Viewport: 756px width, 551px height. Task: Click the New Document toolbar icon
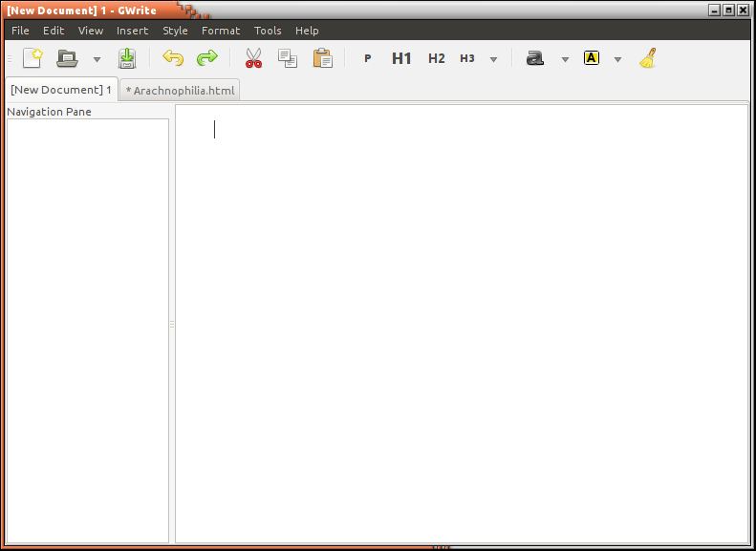(32, 58)
